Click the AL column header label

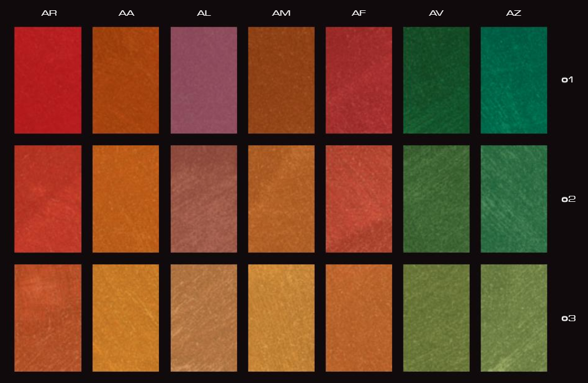click(203, 13)
